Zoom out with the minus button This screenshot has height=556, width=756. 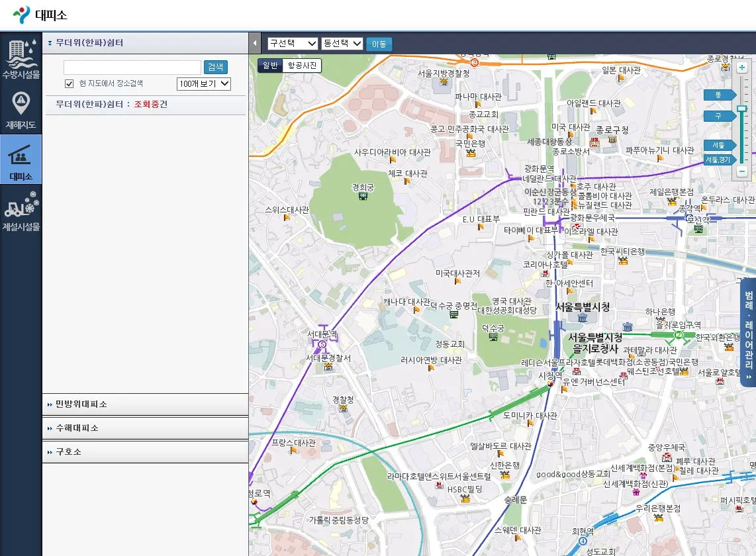pyautogui.click(x=741, y=171)
